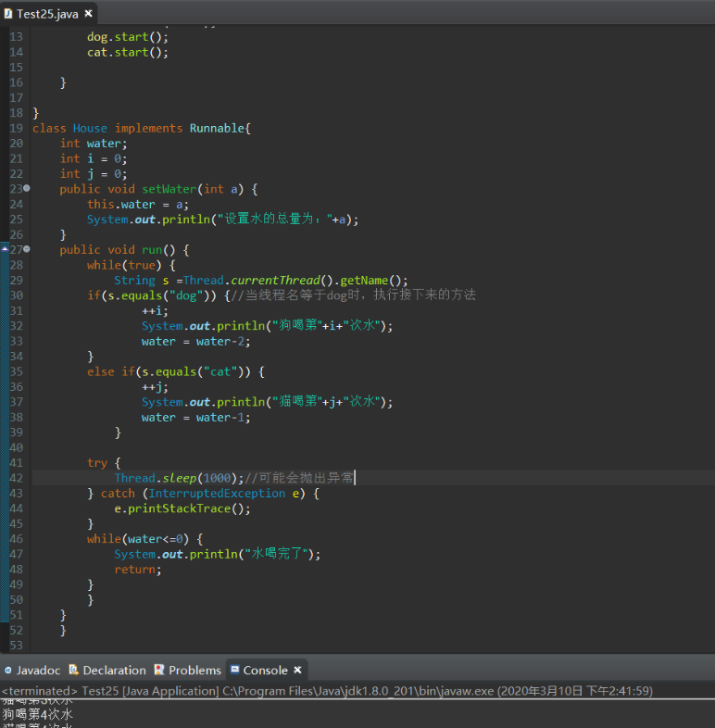Collapse the run method at line 27
715x728 pixels.
point(26,250)
